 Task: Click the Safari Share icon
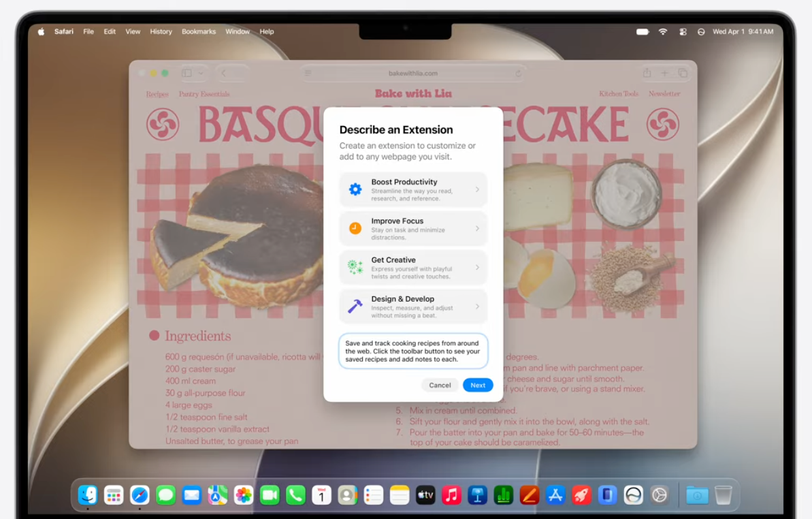[647, 73]
